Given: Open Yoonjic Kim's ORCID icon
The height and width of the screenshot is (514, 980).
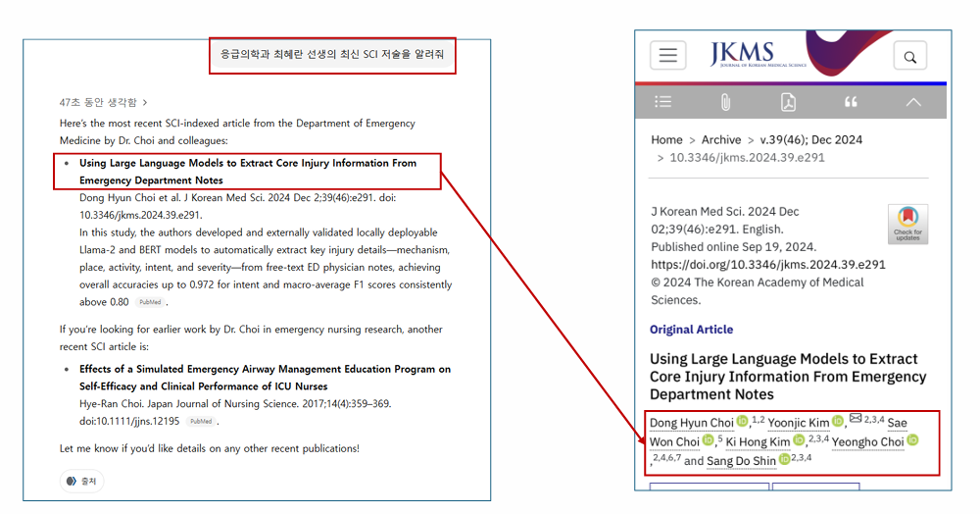Looking at the screenshot, I should (838, 421).
